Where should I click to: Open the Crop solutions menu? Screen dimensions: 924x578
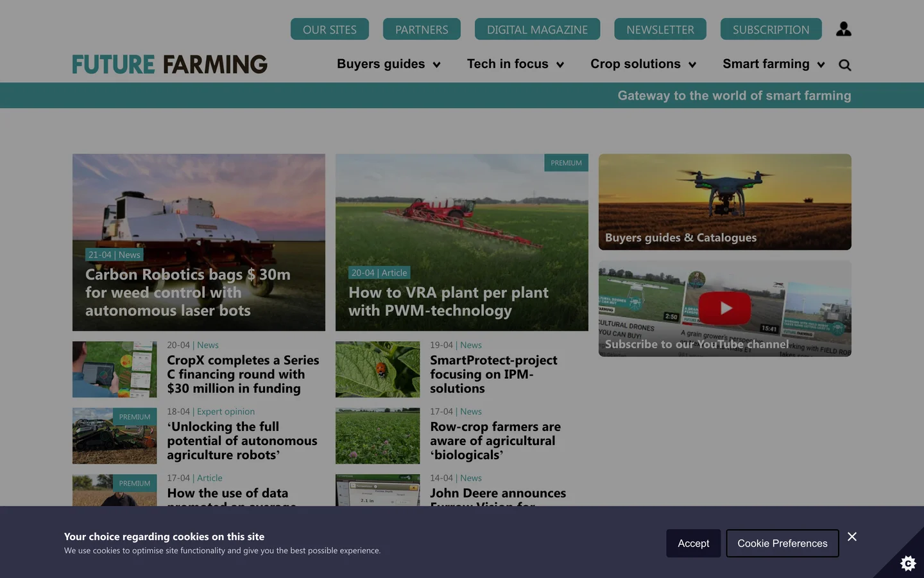click(635, 64)
